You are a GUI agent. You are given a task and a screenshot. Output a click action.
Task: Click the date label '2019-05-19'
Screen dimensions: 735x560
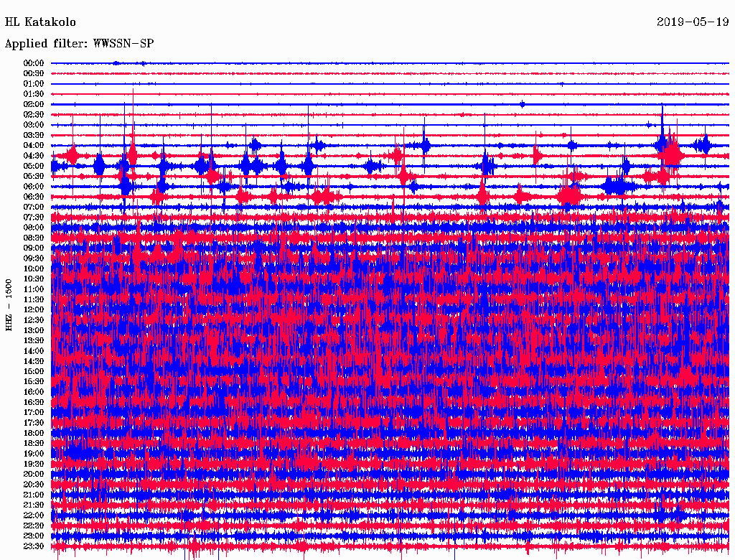pos(693,22)
